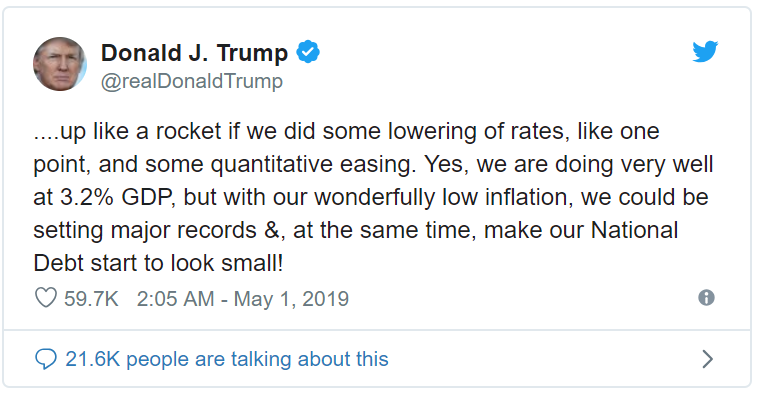Open the 2:05 AM - May 1, 2019 timestamp
This screenshot has height=397, width=758.
point(243,299)
